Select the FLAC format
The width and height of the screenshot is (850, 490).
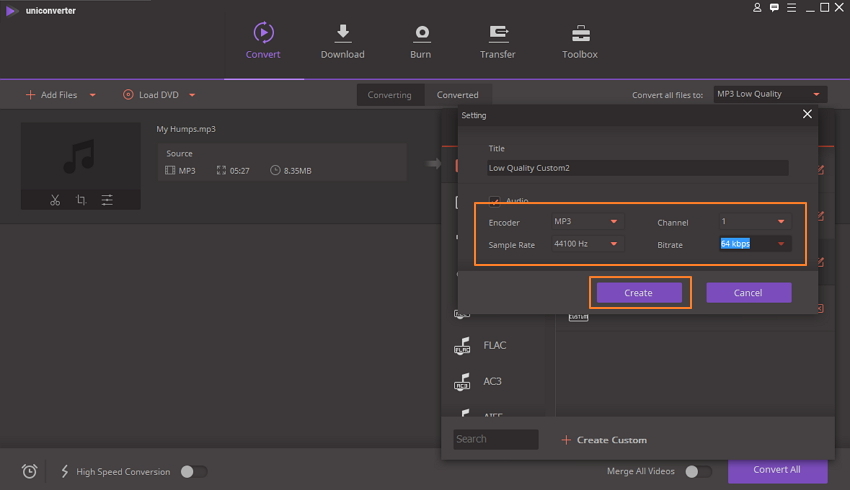click(x=494, y=345)
